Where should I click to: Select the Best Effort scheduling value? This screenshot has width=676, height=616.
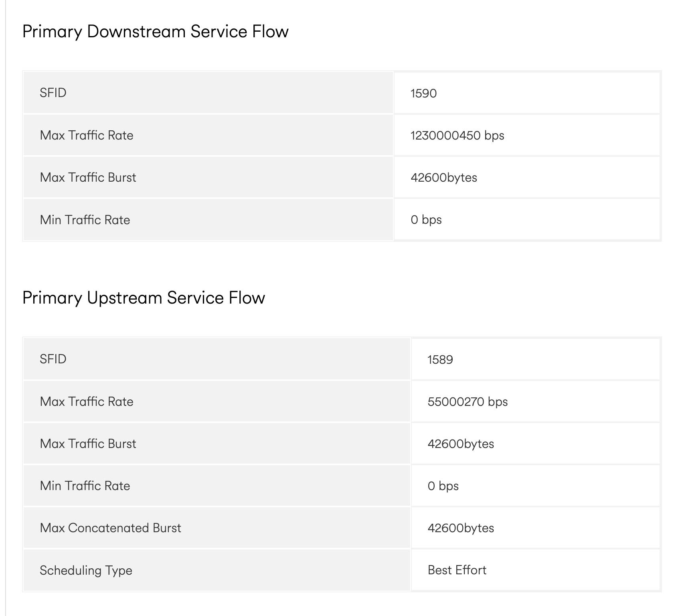coord(457,570)
